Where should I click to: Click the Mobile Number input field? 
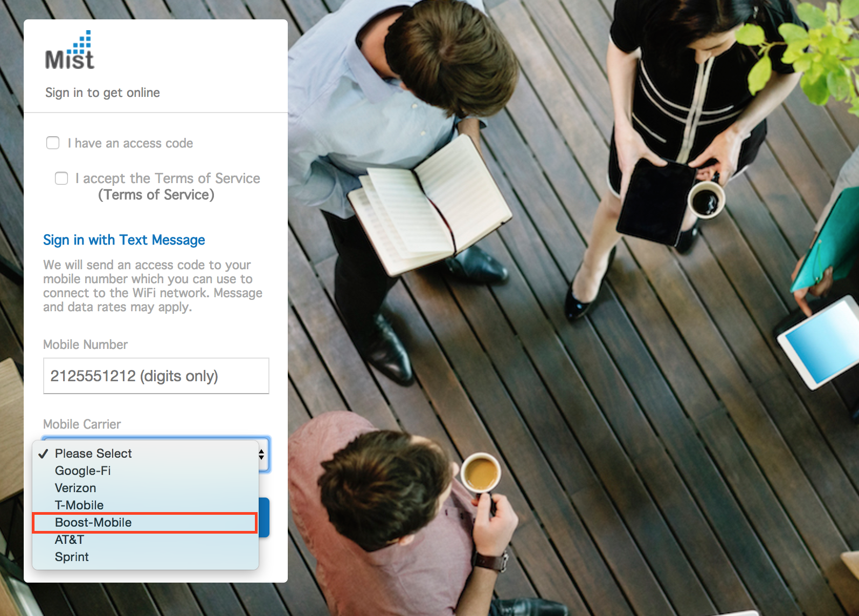[x=156, y=376]
